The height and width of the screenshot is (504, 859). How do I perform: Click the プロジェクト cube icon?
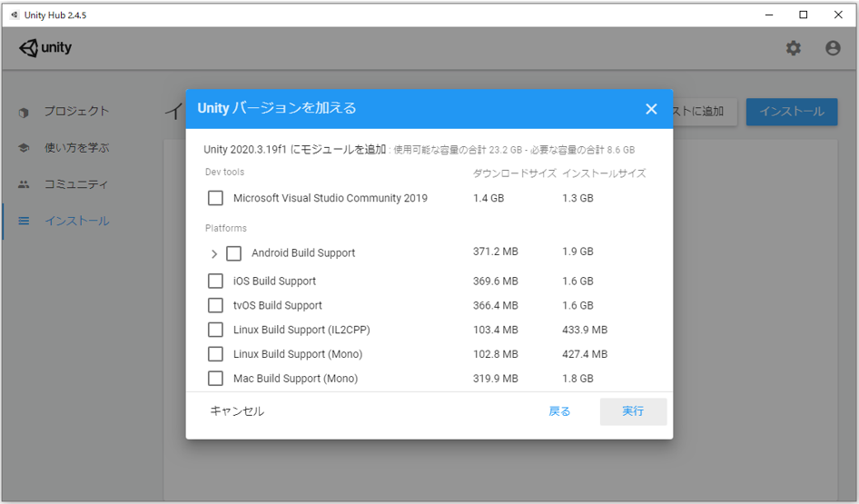tap(24, 113)
